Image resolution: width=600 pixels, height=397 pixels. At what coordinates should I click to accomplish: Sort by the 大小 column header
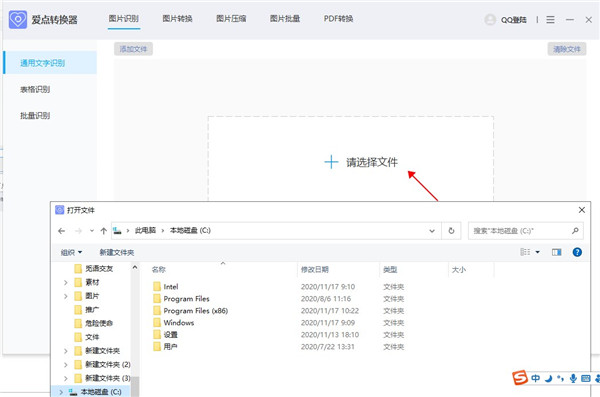(458, 270)
